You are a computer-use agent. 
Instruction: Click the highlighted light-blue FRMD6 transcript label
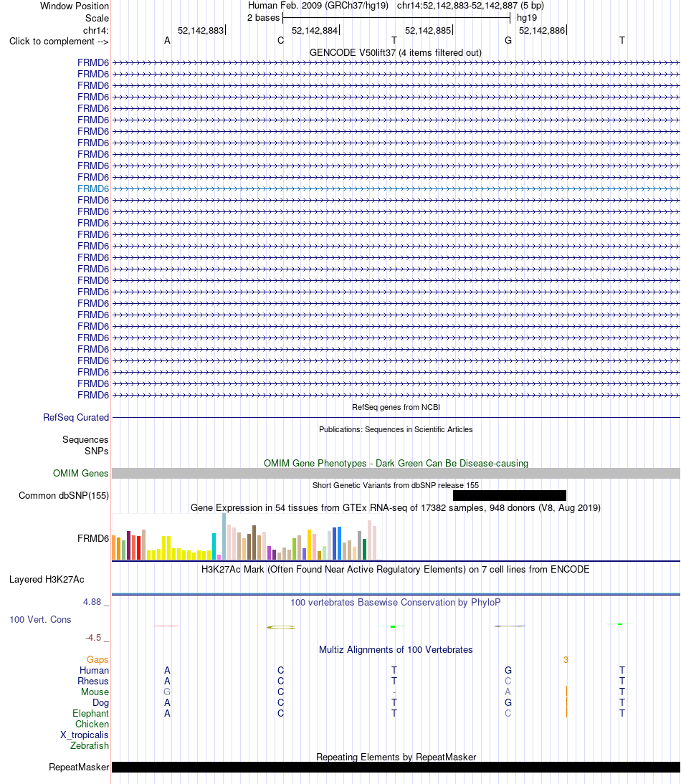pos(93,189)
